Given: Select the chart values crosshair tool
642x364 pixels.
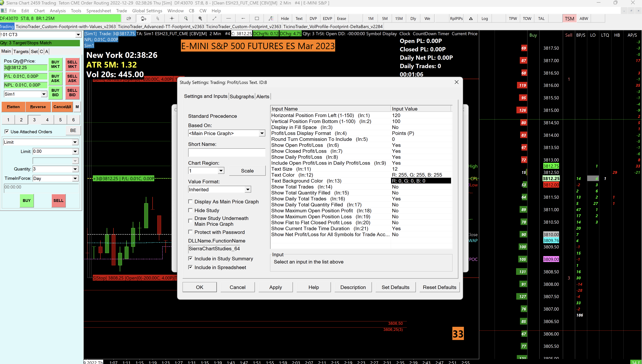Looking at the screenshot, I should pos(172,18).
